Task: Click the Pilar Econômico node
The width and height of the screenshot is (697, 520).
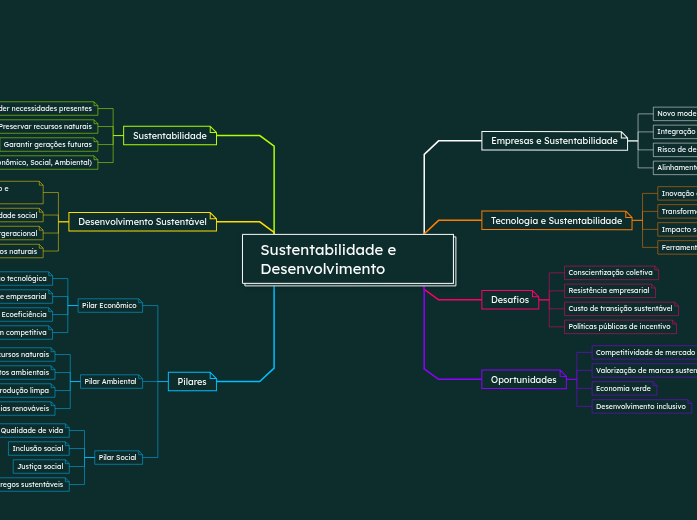Action: coord(110,306)
